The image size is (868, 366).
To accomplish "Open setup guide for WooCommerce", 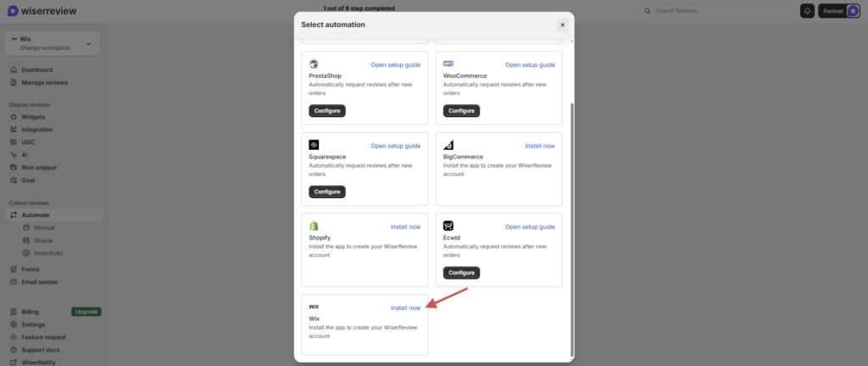I will coord(530,64).
